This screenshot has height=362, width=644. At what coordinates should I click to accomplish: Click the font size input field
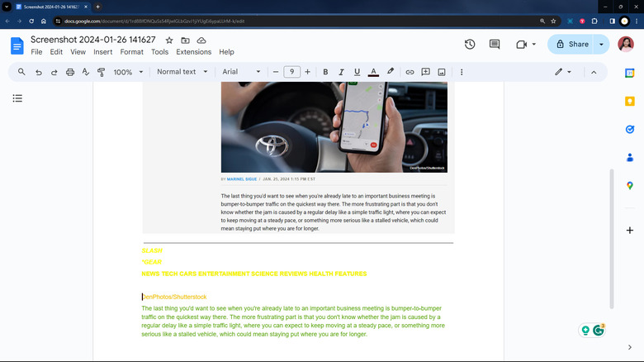(x=291, y=72)
